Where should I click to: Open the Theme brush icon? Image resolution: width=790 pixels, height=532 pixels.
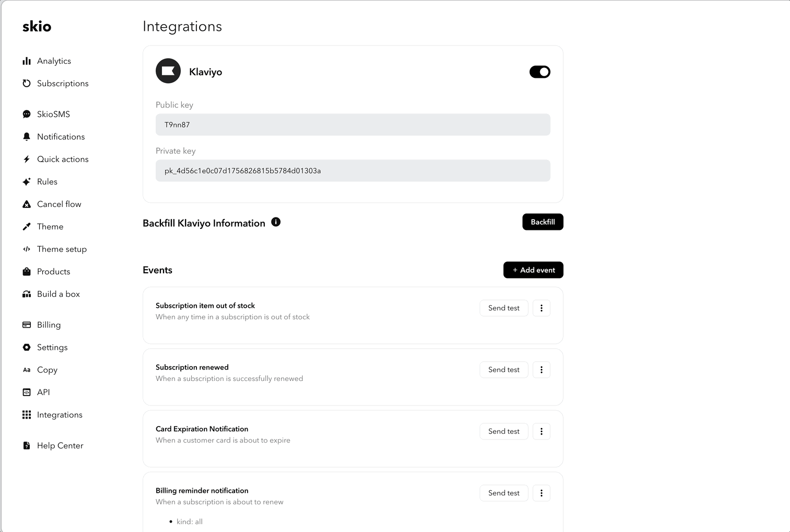[27, 226]
